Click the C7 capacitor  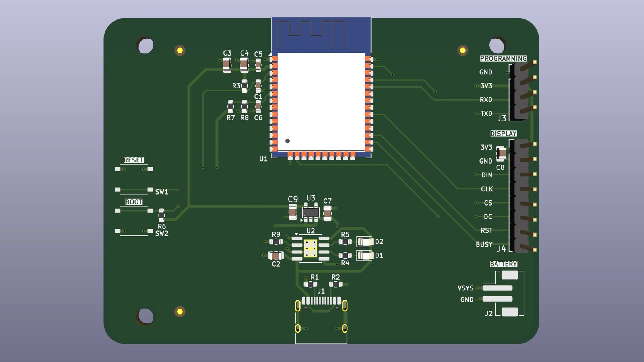pos(328,213)
